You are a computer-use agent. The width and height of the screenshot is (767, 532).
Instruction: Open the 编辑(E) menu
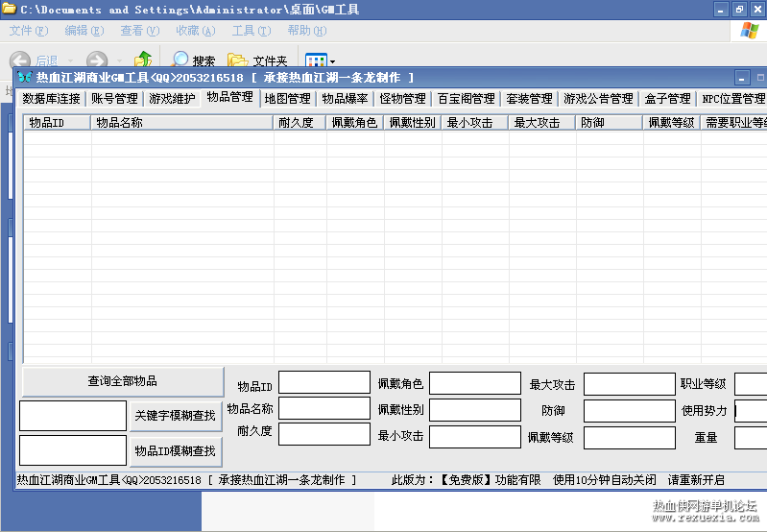[x=84, y=31]
